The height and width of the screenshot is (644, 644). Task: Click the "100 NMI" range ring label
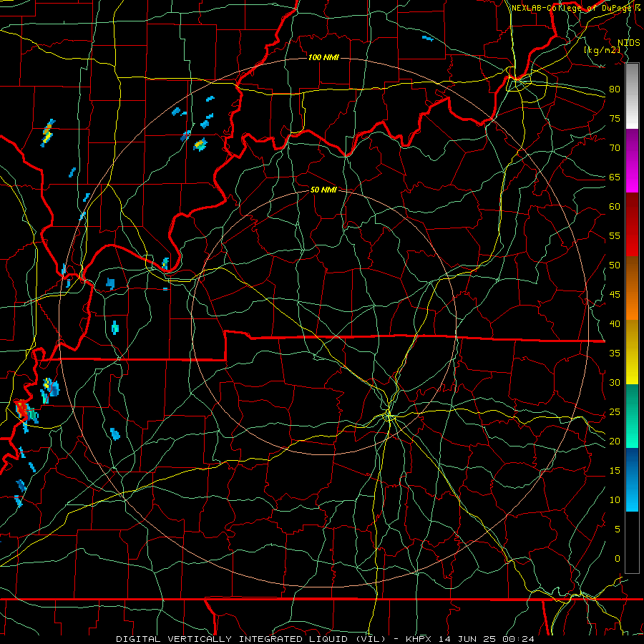(x=323, y=57)
